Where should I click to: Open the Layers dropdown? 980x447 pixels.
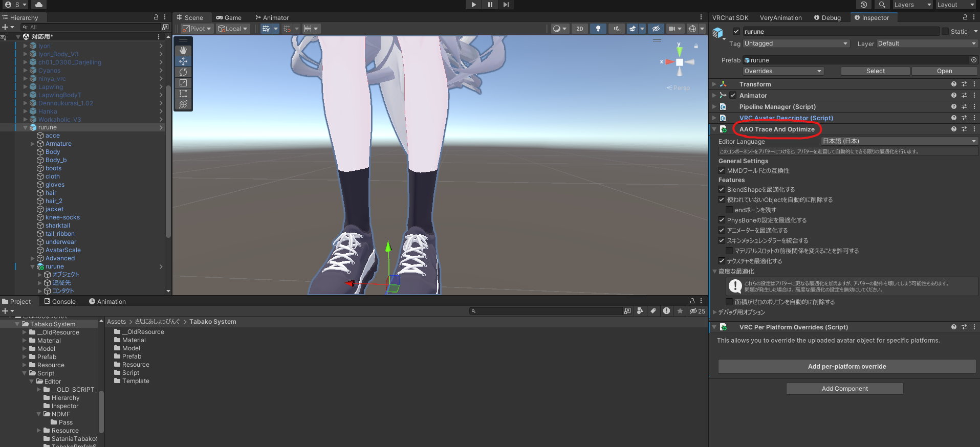[x=913, y=5]
